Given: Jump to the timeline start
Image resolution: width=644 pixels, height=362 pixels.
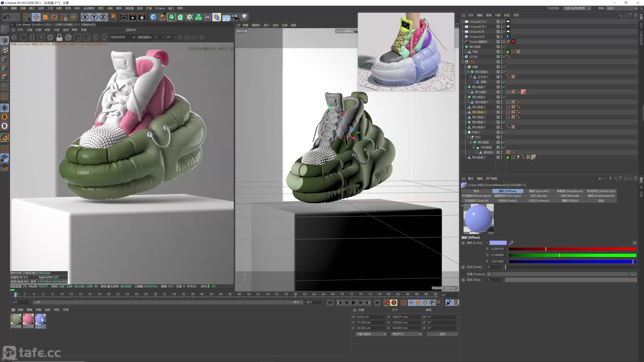Looking at the screenshot, I should tap(330, 303).
